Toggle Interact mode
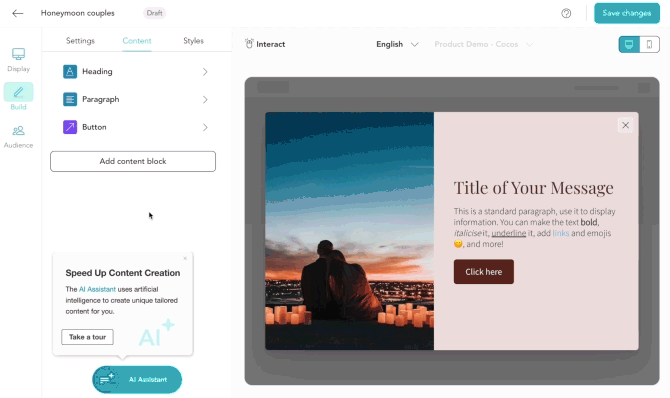Screen dimensions: 670x398 [265, 44]
